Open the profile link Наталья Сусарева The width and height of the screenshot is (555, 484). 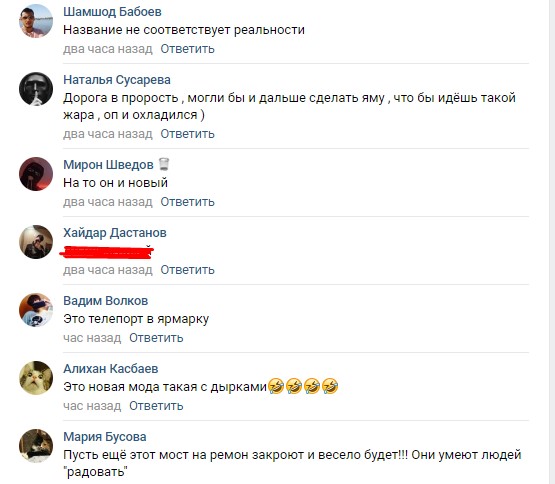(x=117, y=80)
